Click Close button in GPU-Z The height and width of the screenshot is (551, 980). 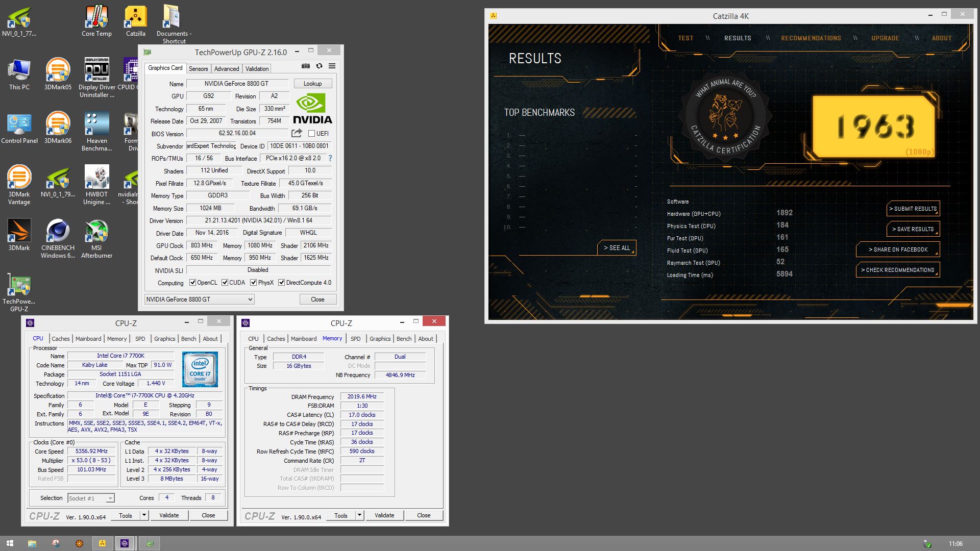point(317,299)
